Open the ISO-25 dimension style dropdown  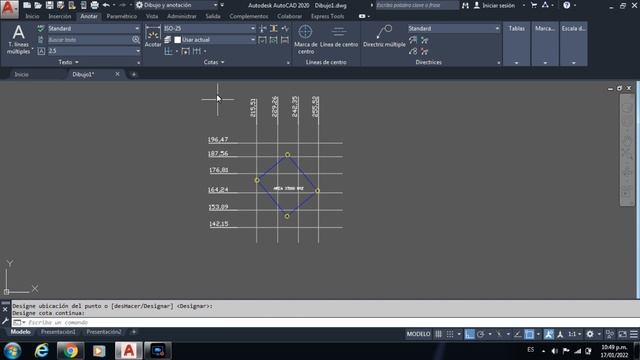pyautogui.click(x=209, y=28)
